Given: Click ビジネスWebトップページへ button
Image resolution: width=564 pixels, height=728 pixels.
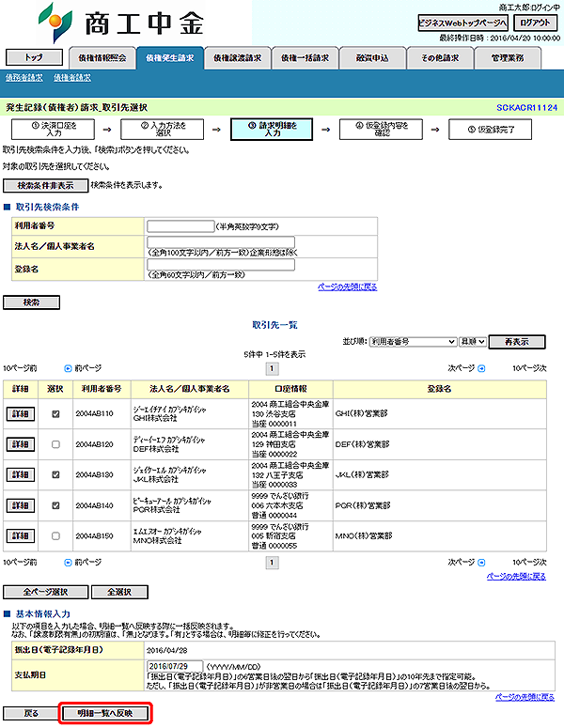Looking at the screenshot, I should click(x=462, y=23).
